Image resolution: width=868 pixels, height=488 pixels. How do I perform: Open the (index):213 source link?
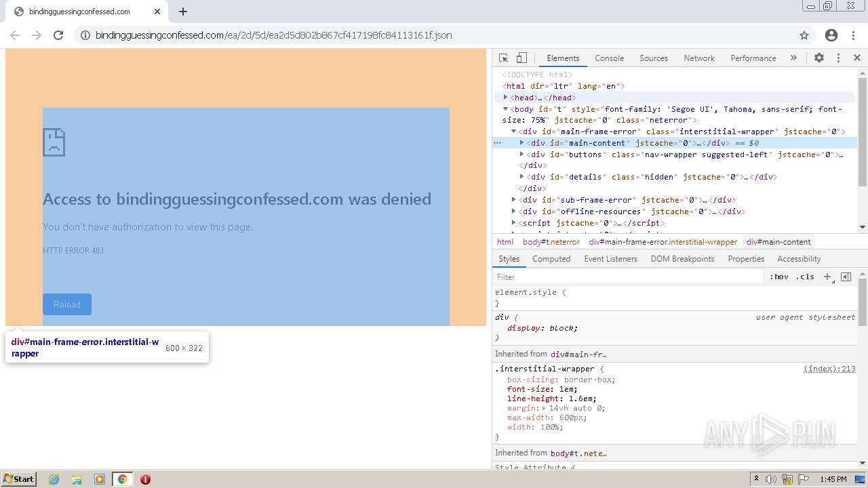829,369
